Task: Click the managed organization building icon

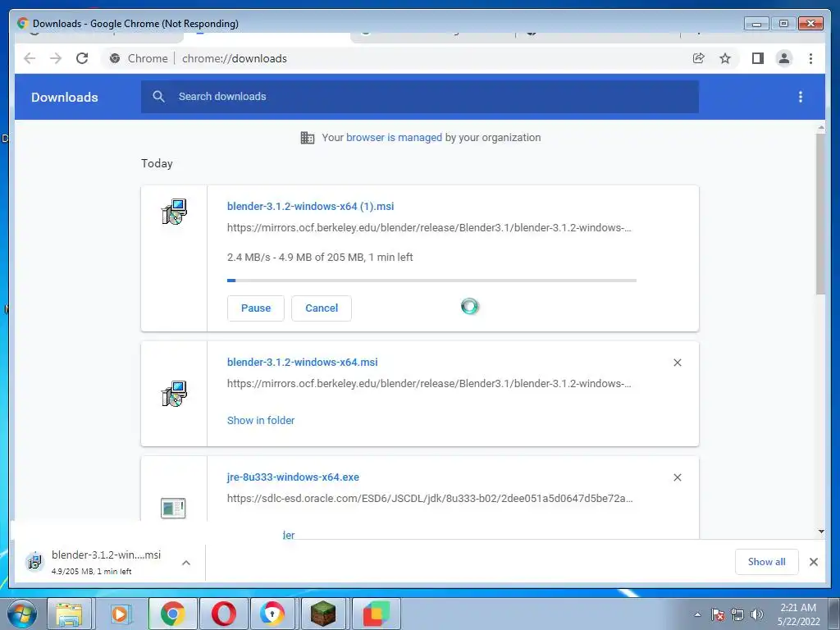Action: click(x=308, y=138)
